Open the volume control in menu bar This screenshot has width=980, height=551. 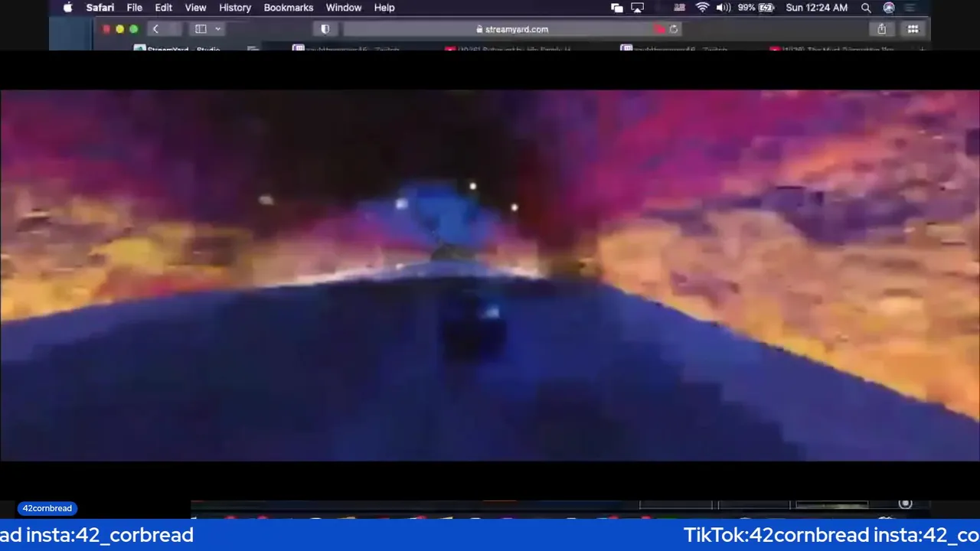click(723, 8)
